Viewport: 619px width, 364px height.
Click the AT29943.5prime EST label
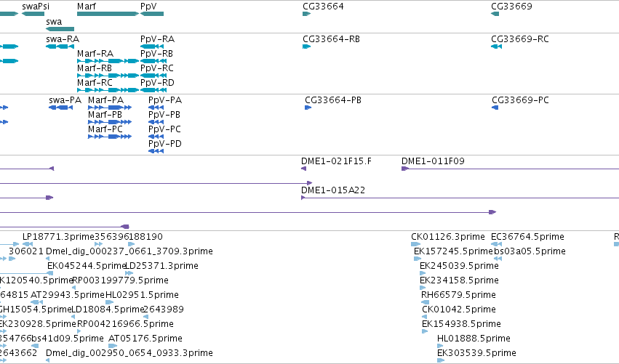(x=68, y=295)
